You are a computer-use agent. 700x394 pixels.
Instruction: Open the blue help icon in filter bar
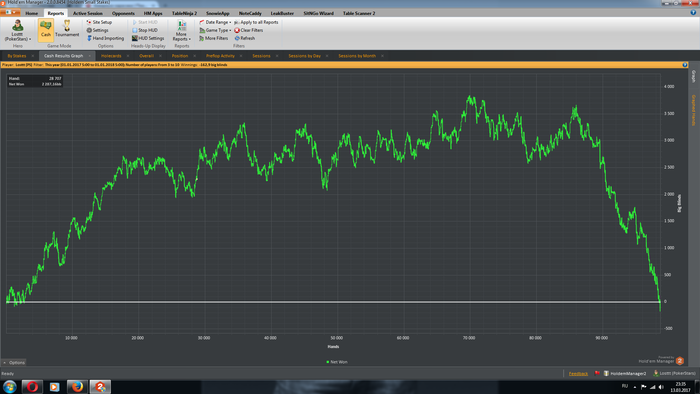pos(685,65)
